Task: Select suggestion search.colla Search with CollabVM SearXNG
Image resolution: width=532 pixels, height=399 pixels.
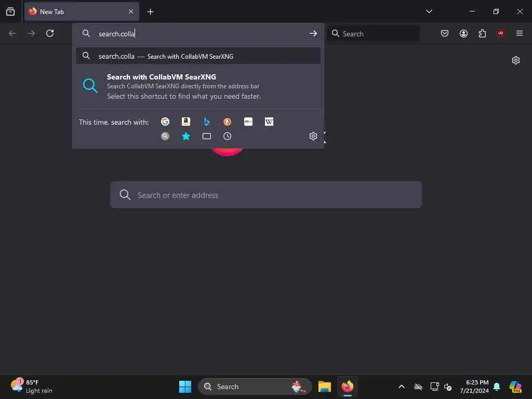Action: point(198,56)
